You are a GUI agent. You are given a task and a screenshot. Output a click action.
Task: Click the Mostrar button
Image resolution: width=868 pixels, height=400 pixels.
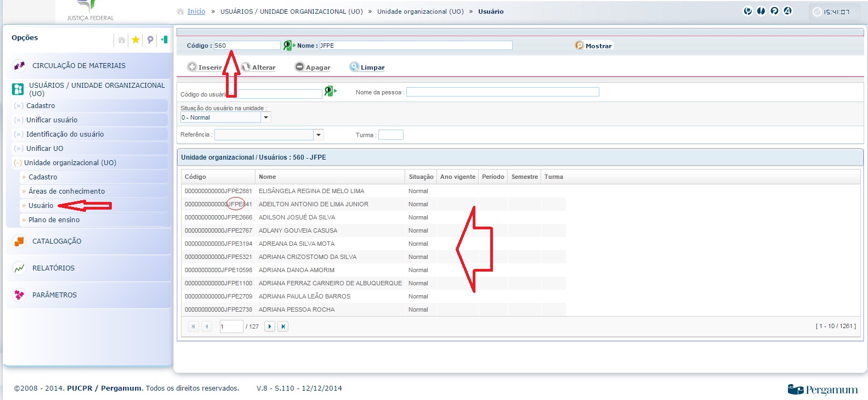593,46
